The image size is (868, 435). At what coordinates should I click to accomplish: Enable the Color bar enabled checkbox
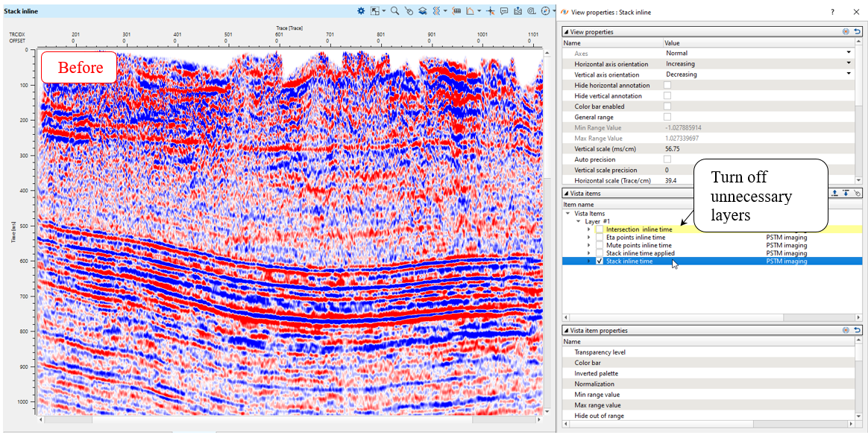(667, 107)
